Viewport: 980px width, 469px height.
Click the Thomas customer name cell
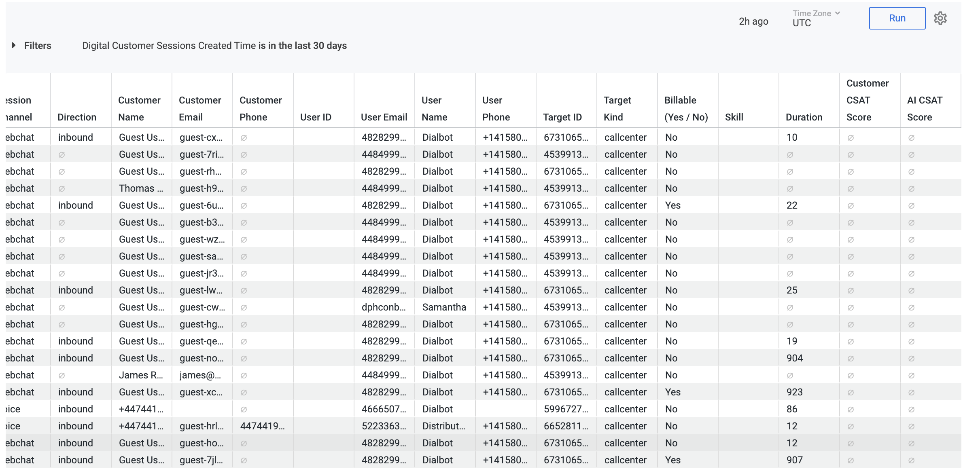point(141,188)
